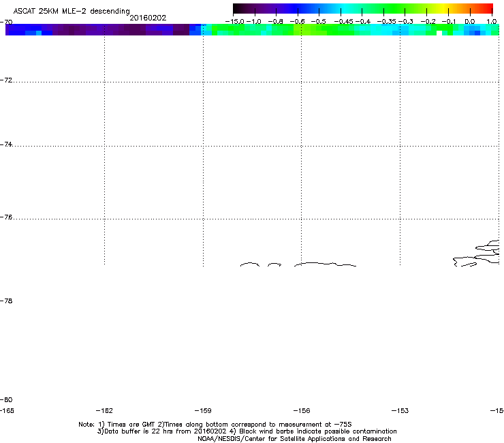Click the -0.6 color scale label

(298, 22)
